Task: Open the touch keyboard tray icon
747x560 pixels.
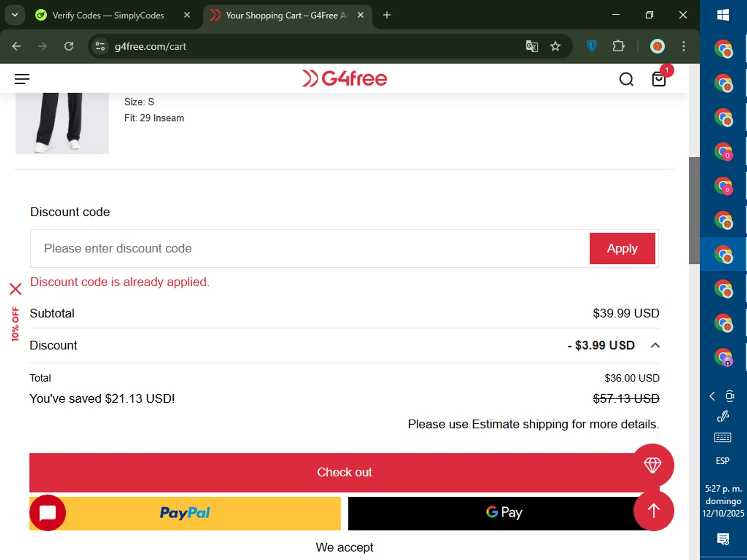Action: pos(723,438)
